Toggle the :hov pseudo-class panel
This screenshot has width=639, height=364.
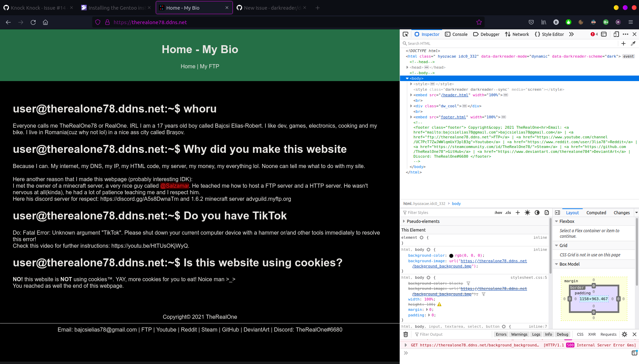click(x=498, y=213)
